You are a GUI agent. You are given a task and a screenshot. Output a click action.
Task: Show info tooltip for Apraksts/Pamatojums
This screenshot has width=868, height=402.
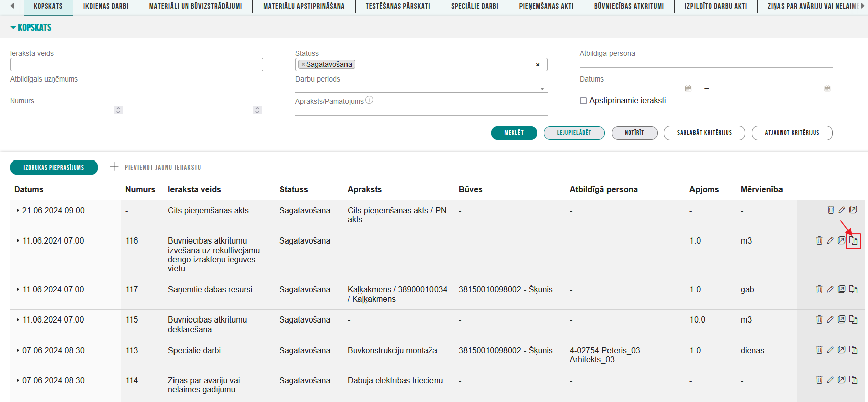click(369, 100)
